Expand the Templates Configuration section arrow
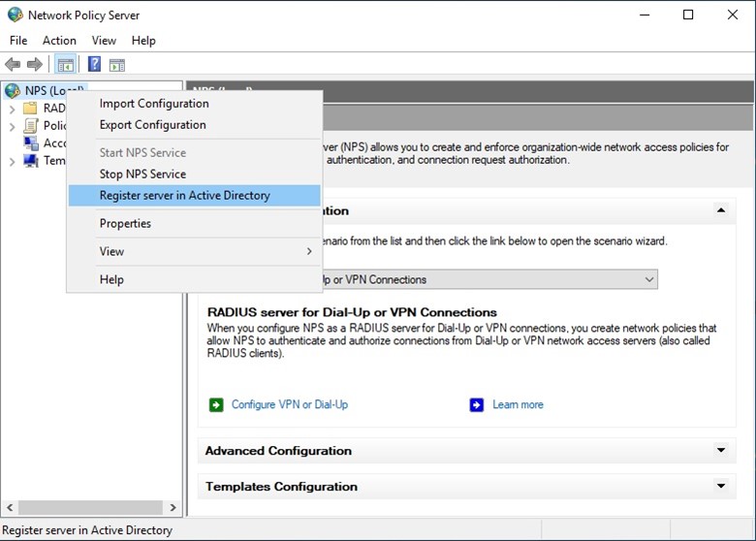 pyautogui.click(x=721, y=486)
